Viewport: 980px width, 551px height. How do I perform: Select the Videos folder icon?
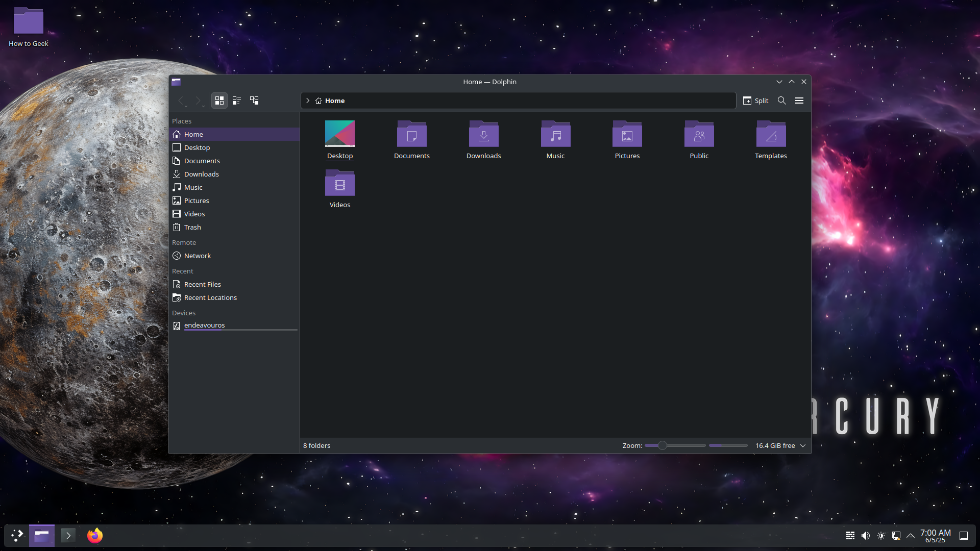[x=340, y=183]
